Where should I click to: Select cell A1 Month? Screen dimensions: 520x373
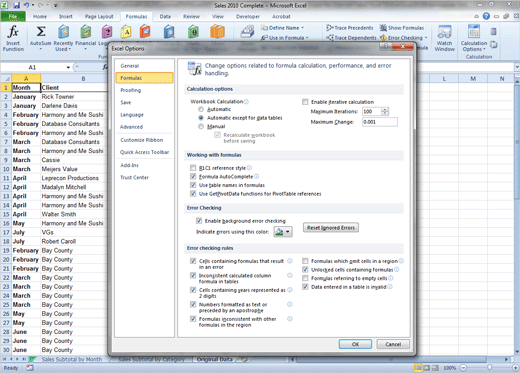26,87
